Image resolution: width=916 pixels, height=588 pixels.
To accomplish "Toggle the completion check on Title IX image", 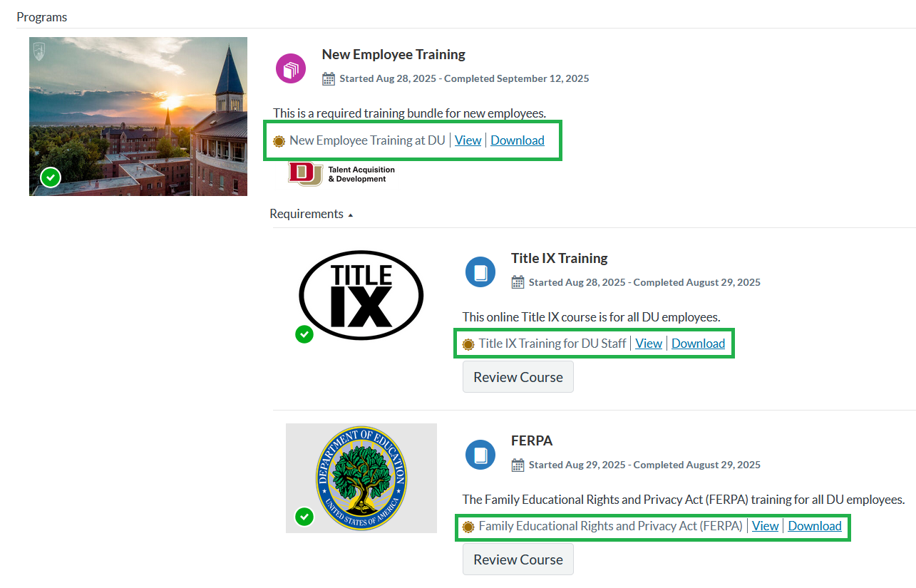I will 304,334.
